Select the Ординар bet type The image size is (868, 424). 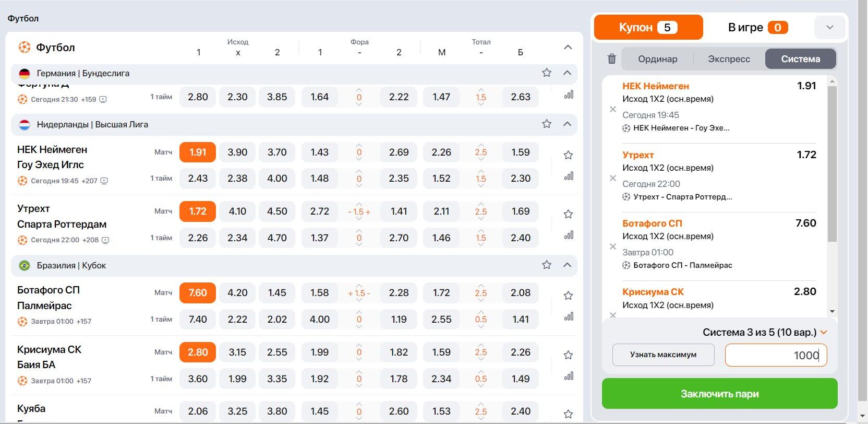coord(657,59)
